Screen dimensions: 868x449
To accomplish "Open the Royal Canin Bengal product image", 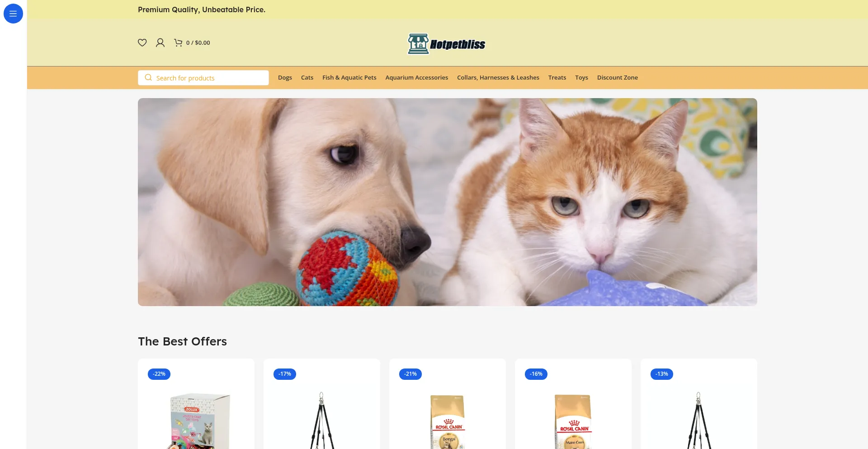I will [448, 421].
